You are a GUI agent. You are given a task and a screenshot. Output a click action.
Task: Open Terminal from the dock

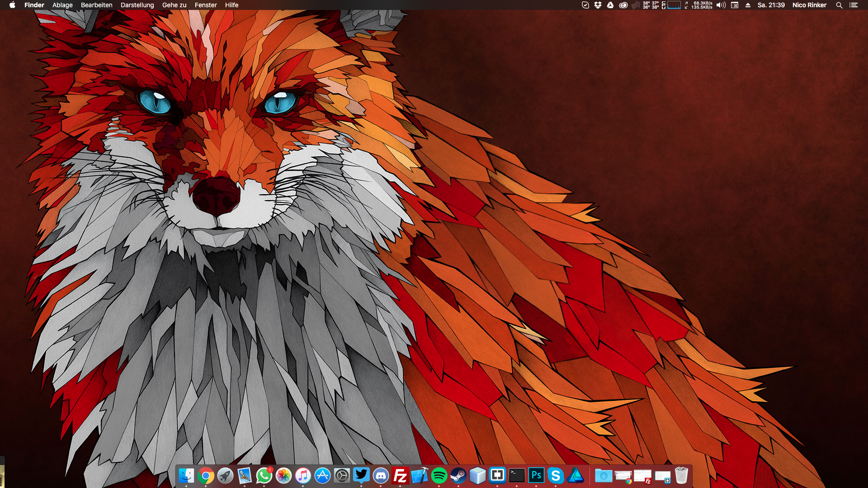click(x=517, y=475)
